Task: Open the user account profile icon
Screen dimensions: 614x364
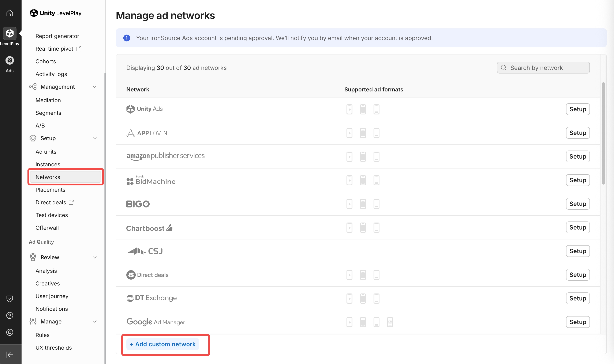Action: coord(10,332)
